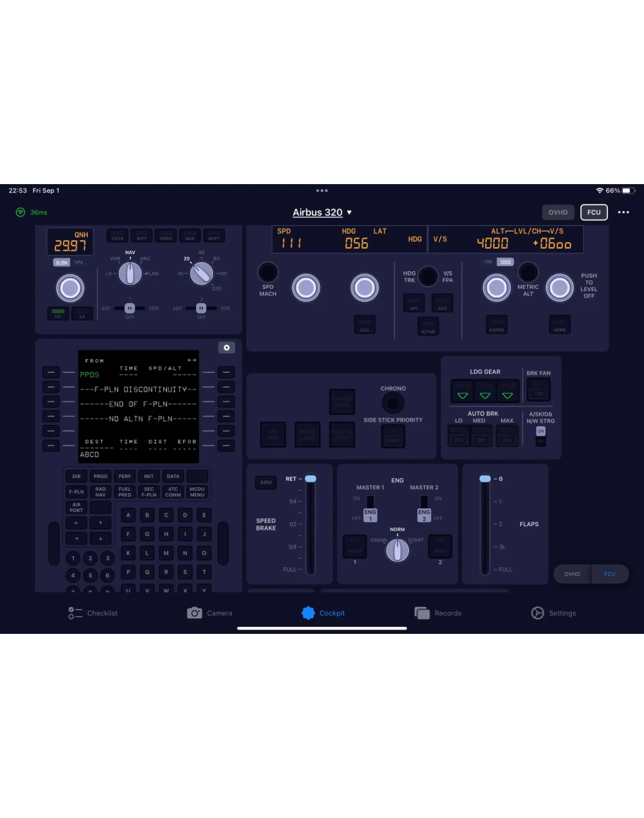
Task: Select the hPa barometer unit
Action: tap(79, 262)
